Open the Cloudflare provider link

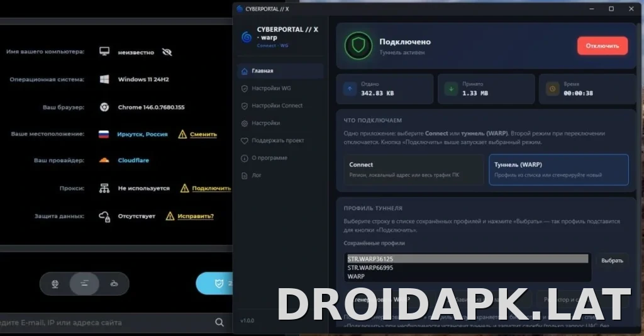click(133, 160)
